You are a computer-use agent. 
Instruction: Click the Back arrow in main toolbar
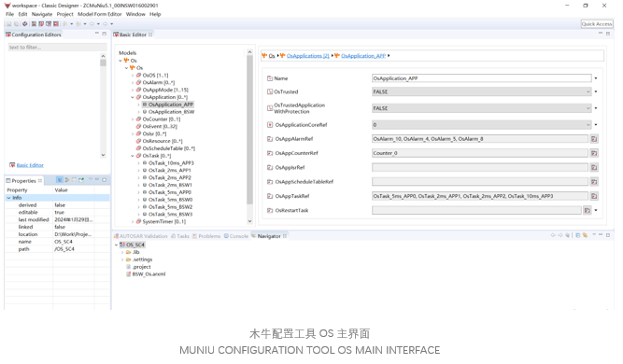[x=92, y=24]
